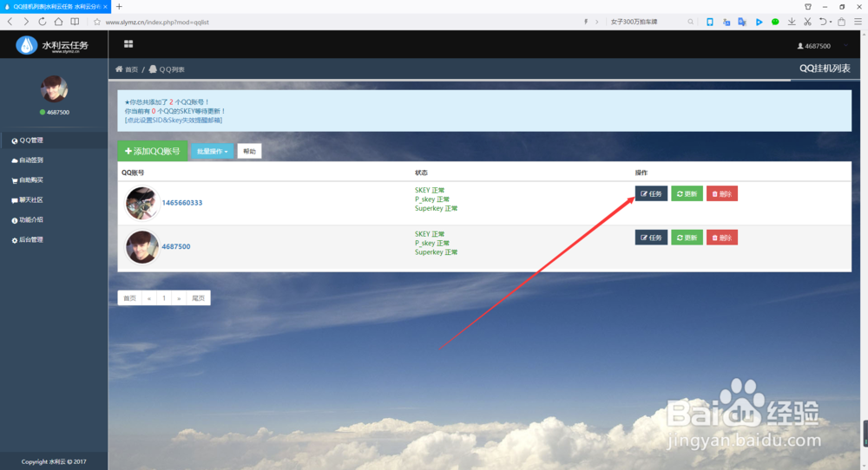Click the browser forward arrow
The width and height of the screenshot is (868, 470).
(26, 22)
